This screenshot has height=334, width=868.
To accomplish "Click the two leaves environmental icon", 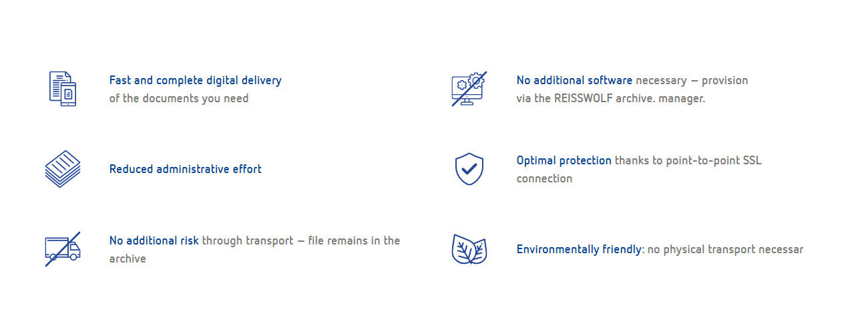I will (x=469, y=249).
